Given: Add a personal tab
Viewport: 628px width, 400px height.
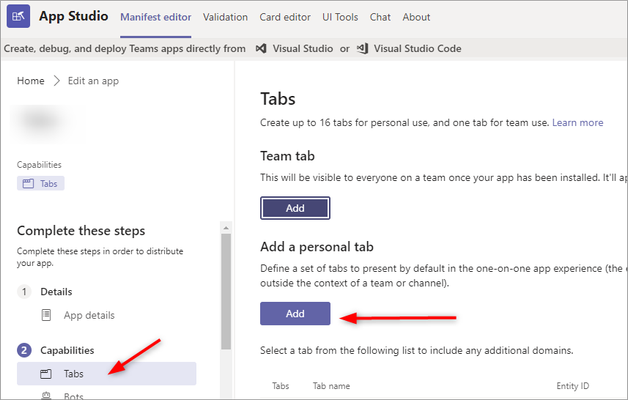Looking at the screenshot, I should tap(295, 314).
